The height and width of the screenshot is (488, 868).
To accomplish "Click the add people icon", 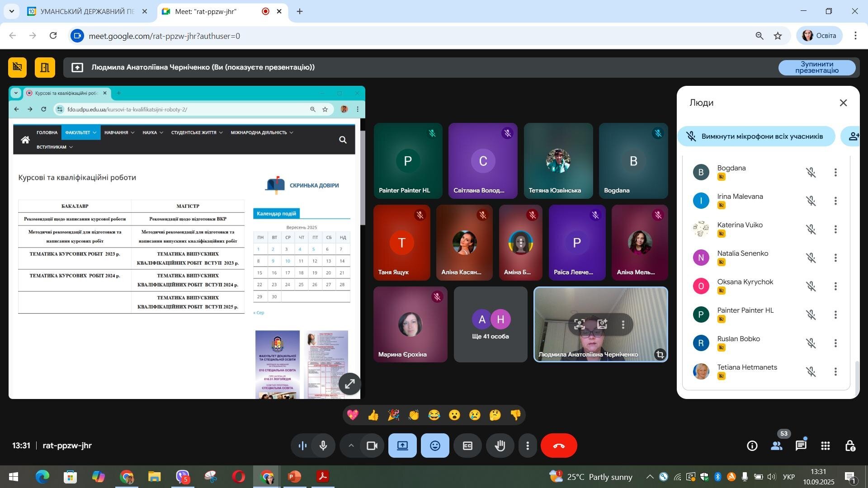I will 853,136.
